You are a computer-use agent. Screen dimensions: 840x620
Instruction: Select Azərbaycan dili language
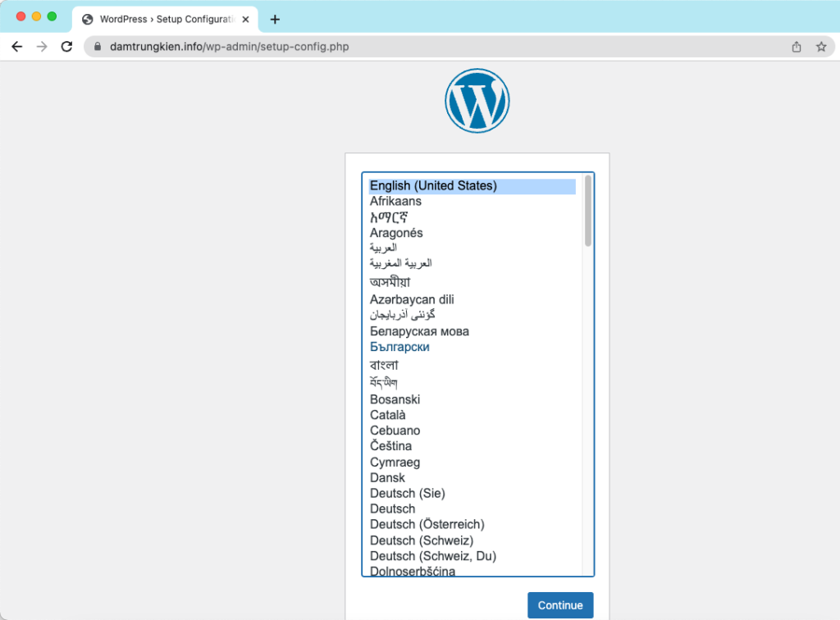(472, 299)
